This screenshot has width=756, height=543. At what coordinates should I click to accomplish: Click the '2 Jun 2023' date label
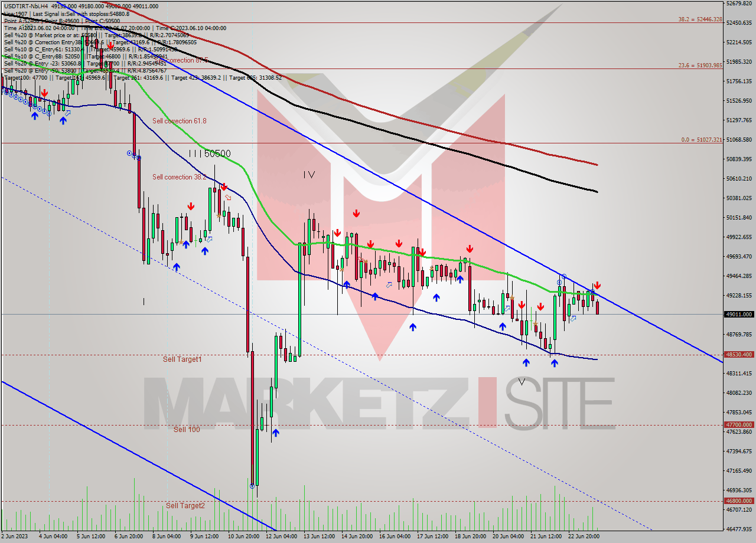(15, 537)
